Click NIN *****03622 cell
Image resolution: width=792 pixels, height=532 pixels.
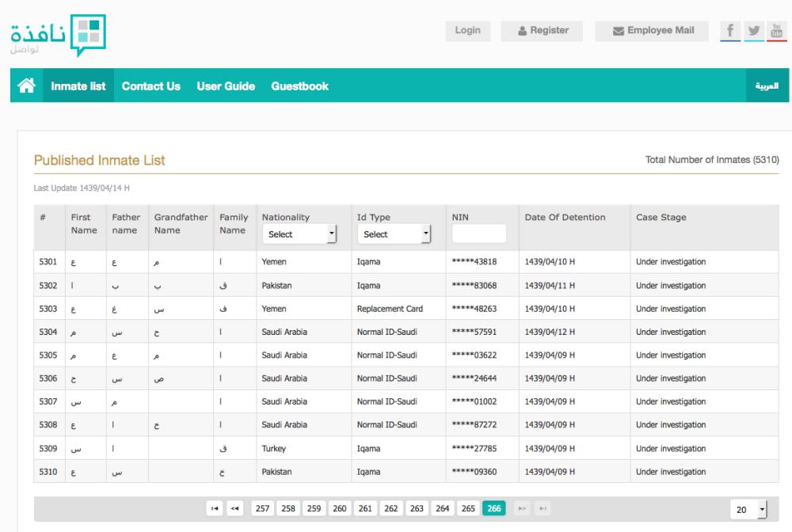pyautogui.click(x=474, y=355)
